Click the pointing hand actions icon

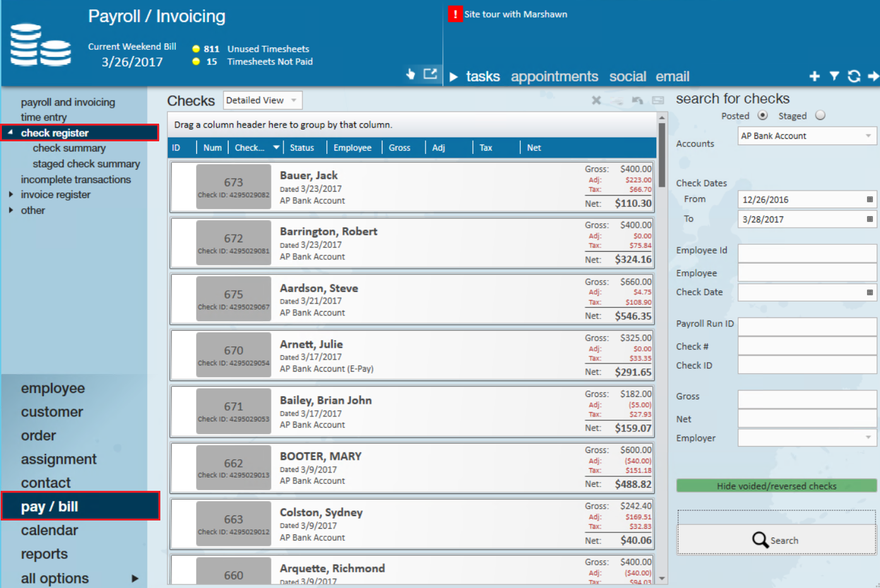click(410, 74)
